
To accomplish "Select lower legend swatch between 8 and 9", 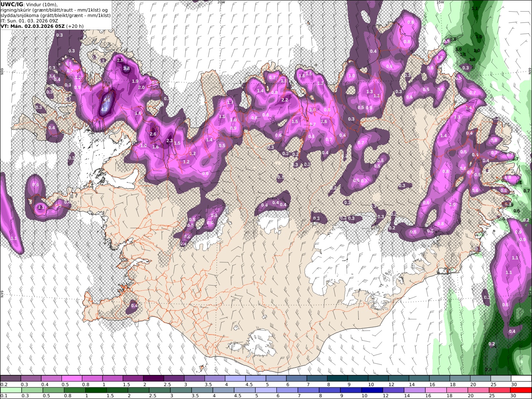I will (329, 390).
